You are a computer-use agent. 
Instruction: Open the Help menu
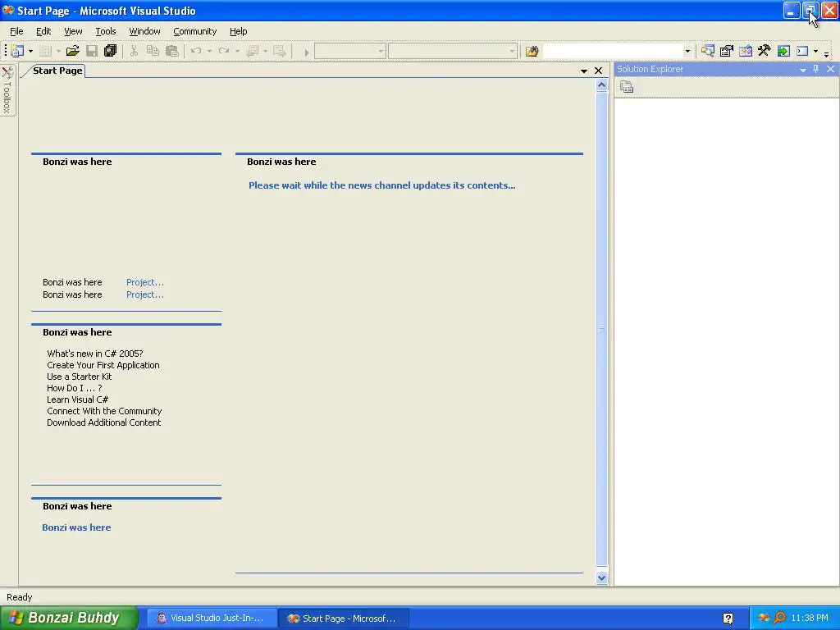239,31
